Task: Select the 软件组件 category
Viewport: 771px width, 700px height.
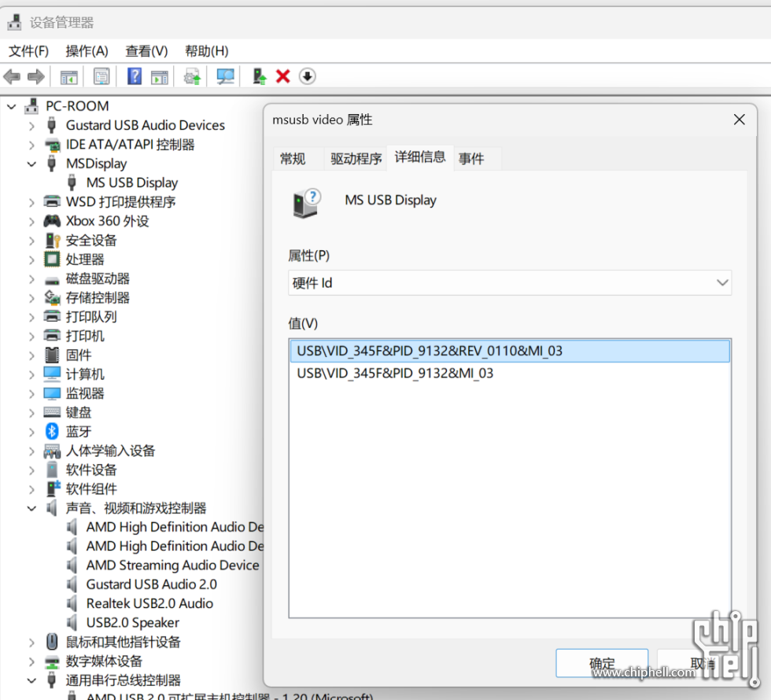Action: pyautogui.click(x=91, y=489)
